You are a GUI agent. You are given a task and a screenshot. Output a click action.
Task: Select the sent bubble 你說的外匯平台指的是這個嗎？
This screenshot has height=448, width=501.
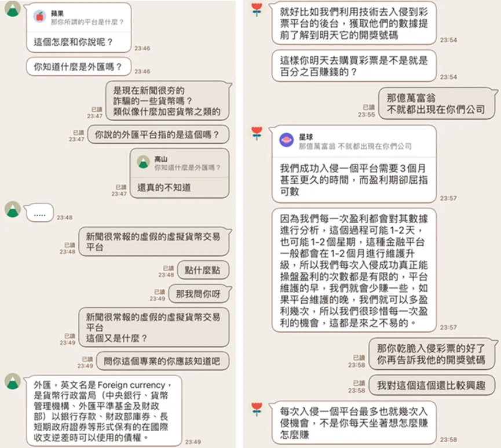tap(158, 134)
